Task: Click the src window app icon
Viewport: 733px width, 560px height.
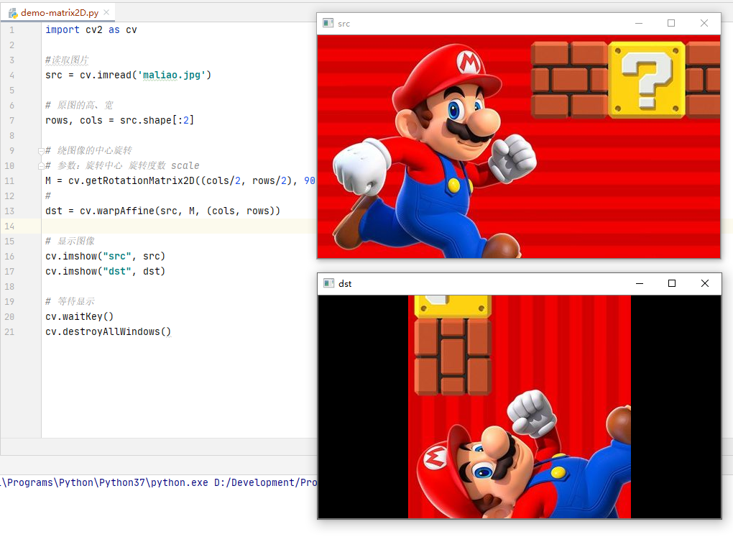Action: pyautogui.click(x=328, y=24)
